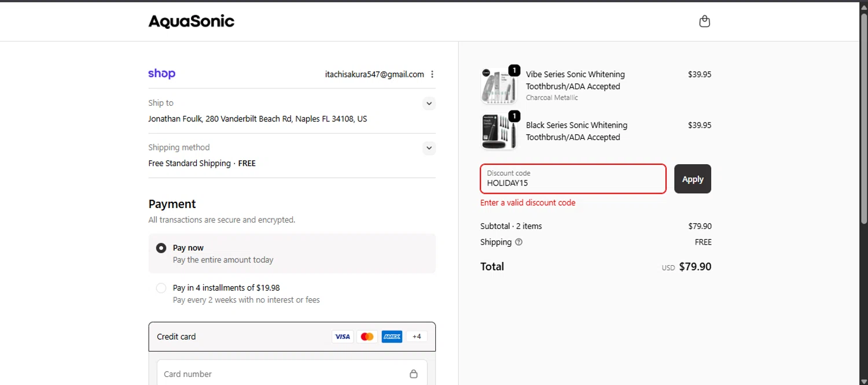The image size is (868, 385).
Task: Click the Black Series toothbrush thumbnail
Action: [499, 131]
